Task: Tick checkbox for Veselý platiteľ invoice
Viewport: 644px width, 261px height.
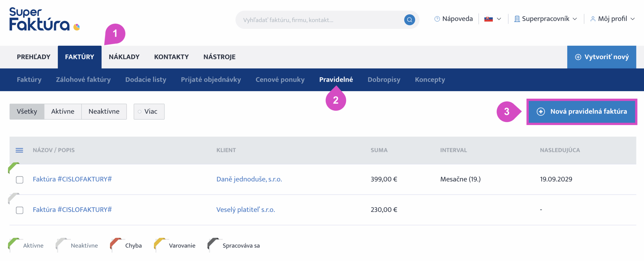Action: point(20,210)
